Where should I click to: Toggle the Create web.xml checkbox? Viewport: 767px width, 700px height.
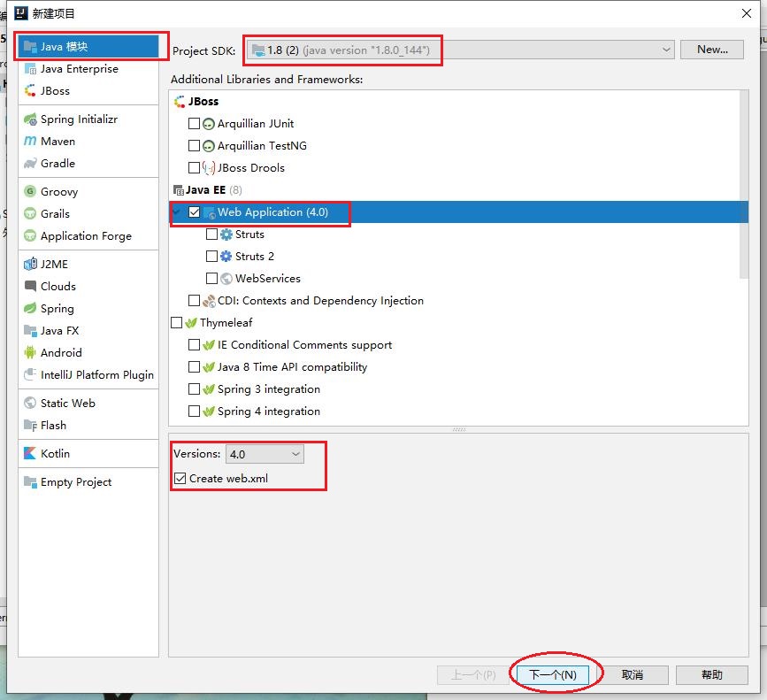pyautogui.click(x=180, y=479)
